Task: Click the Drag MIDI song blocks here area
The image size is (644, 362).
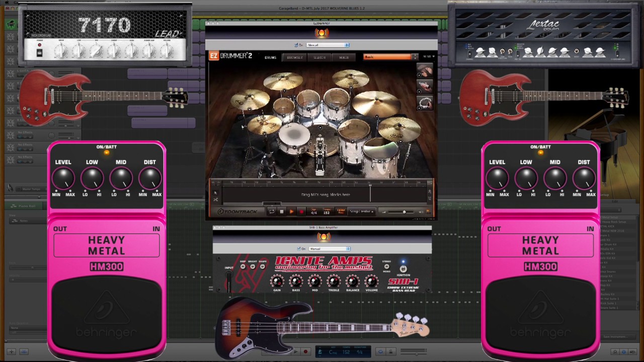Action: [326, 195]
